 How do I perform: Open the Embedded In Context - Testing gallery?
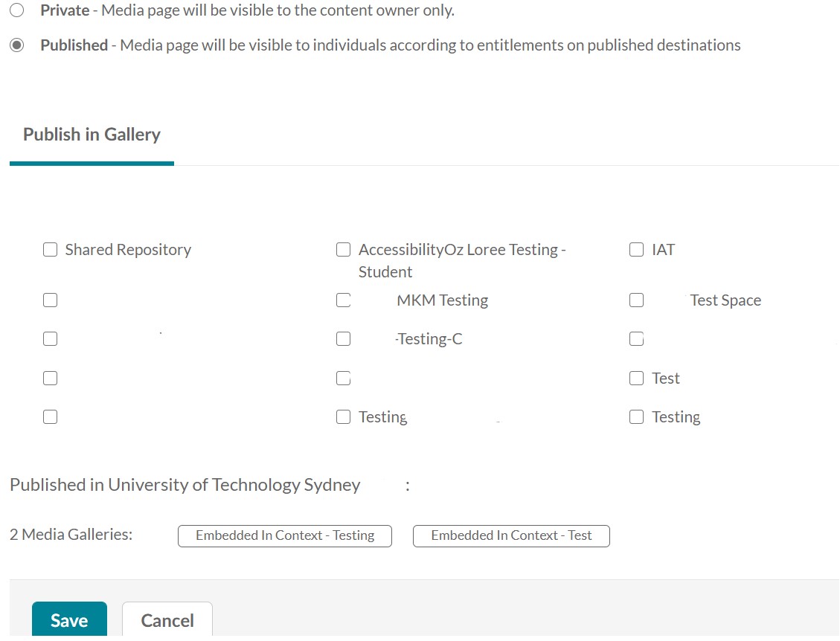click(284, 535)
